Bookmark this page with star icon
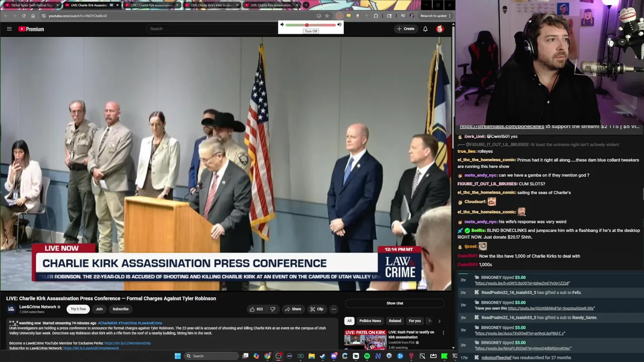Screen dimensions: 644x362 coord(327,16)
